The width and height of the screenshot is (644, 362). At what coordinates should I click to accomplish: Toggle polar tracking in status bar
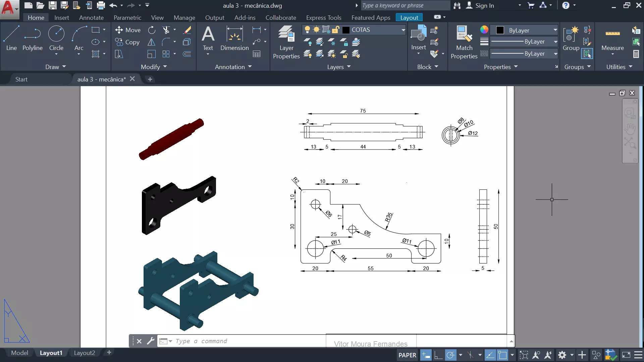[450, 355]
